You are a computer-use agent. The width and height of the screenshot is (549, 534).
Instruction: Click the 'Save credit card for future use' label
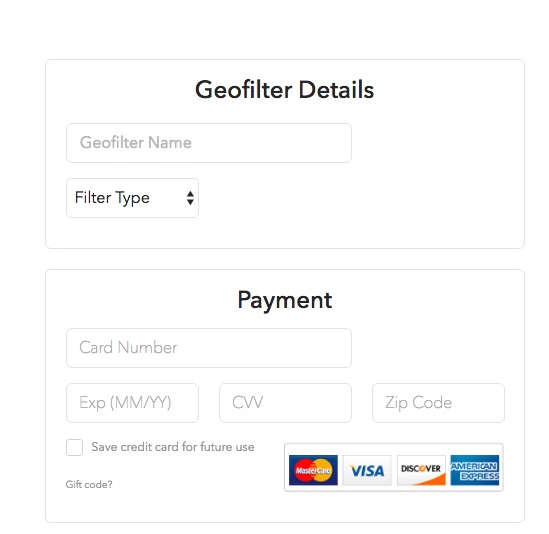pyautogui.click(x=173, y=447)
